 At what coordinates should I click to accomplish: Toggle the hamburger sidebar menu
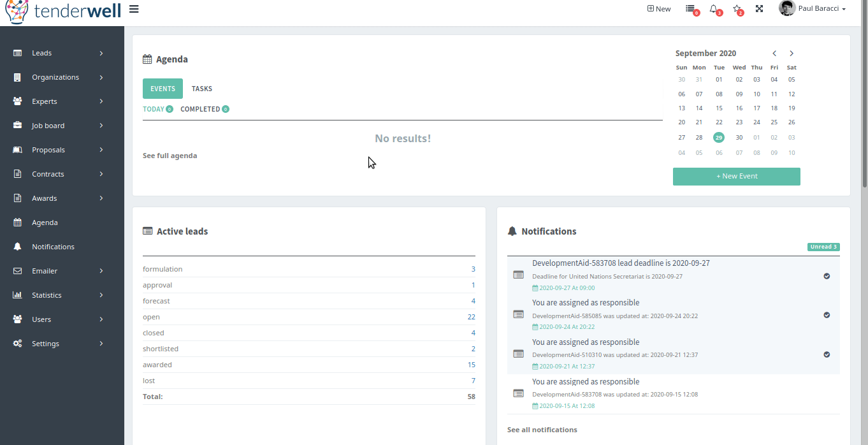point(134,9)
